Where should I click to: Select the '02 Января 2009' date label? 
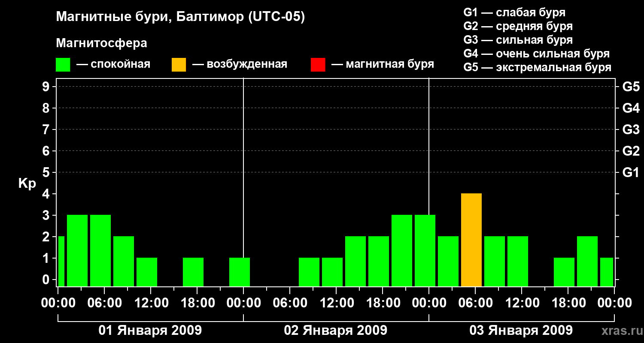click(336, 331)
